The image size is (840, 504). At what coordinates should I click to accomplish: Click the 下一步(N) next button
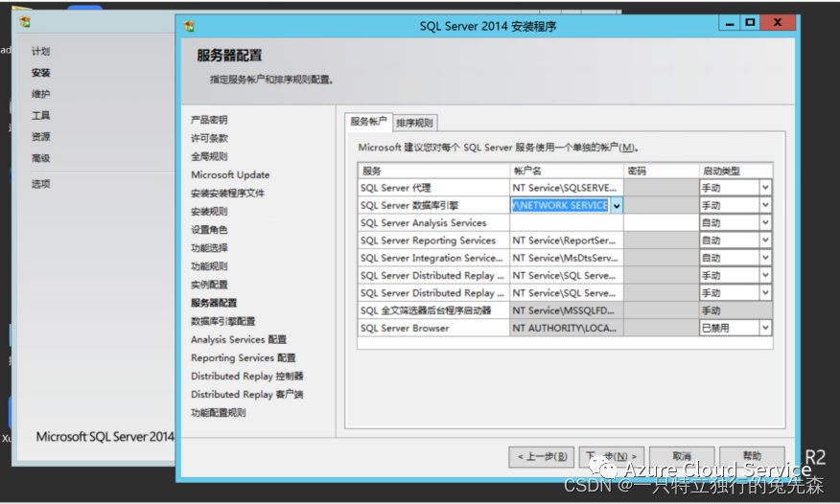point(611,456)
